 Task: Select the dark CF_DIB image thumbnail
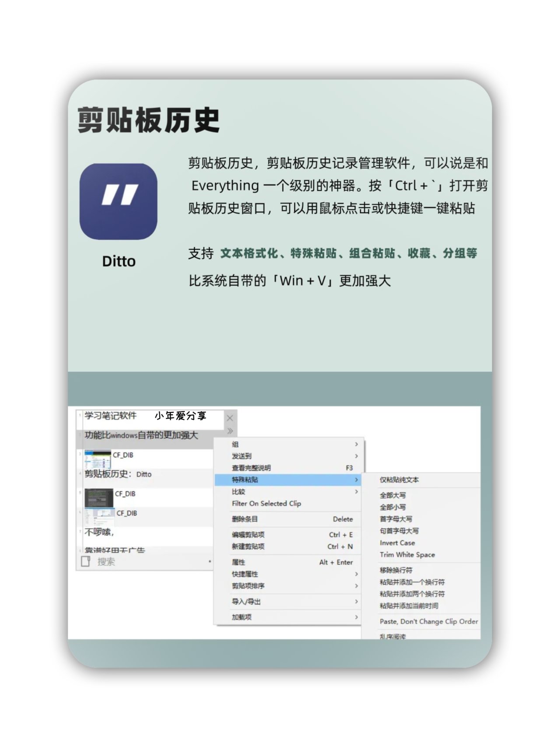98,498
